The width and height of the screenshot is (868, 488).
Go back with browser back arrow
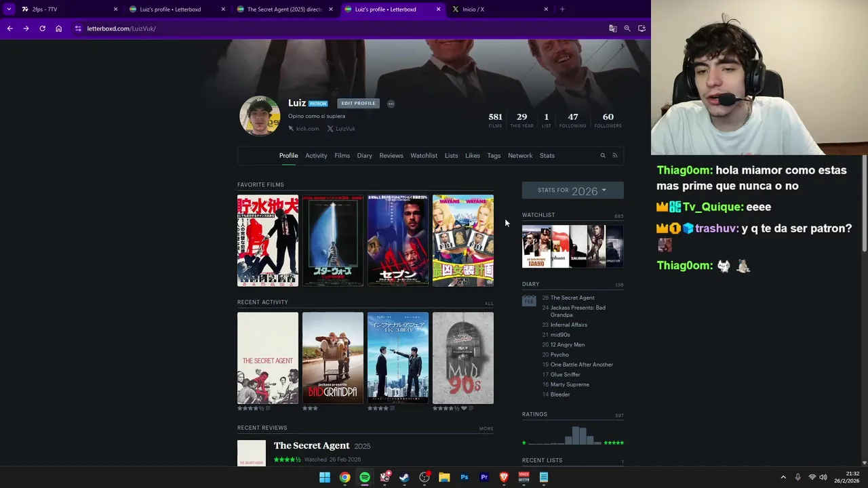click(9, 28)
